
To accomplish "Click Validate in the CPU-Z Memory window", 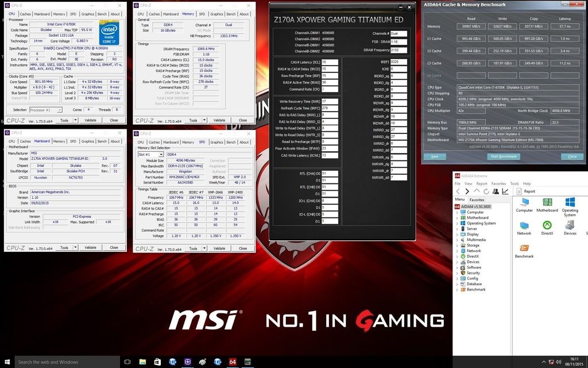I will click(219, 120).
